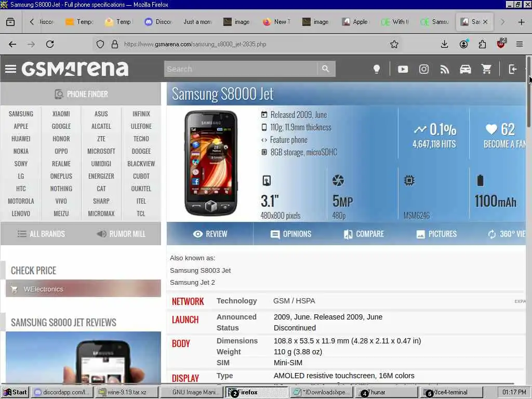Image resolution: width=532 pixels, height=399 pixels.
Task: Click the address bar URL
Action: [195, 44]
